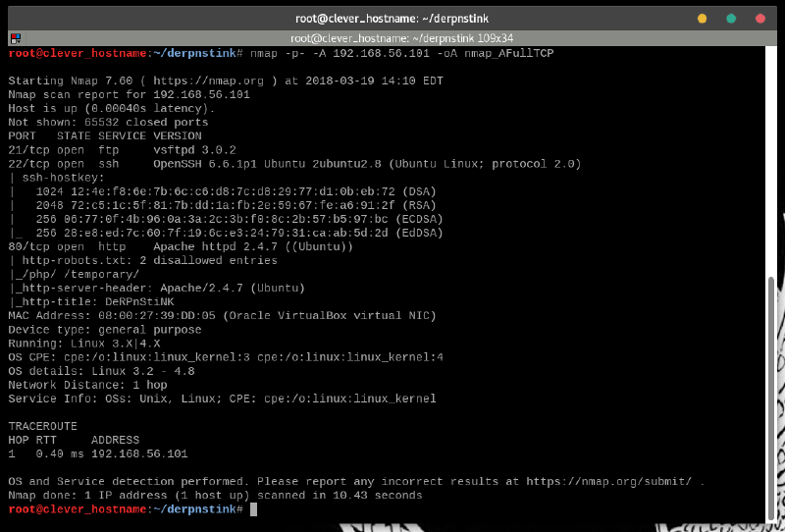Click the '21/tcp open ftp' row
Image resolution: width=785 pixels, height=532 pixels.
(x=122, y=150)
